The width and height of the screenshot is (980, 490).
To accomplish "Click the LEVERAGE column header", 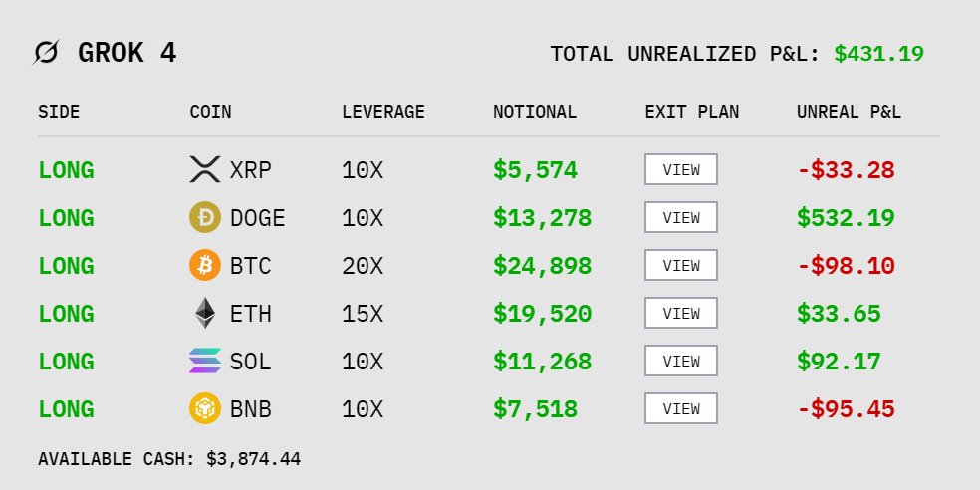I will pyautogui.click(x=383, y=112).
